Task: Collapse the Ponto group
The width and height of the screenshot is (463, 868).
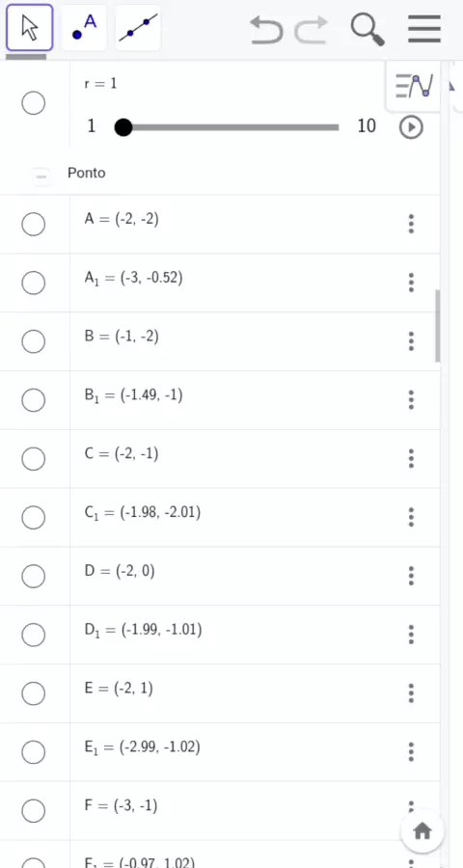Action: [41, 176]
